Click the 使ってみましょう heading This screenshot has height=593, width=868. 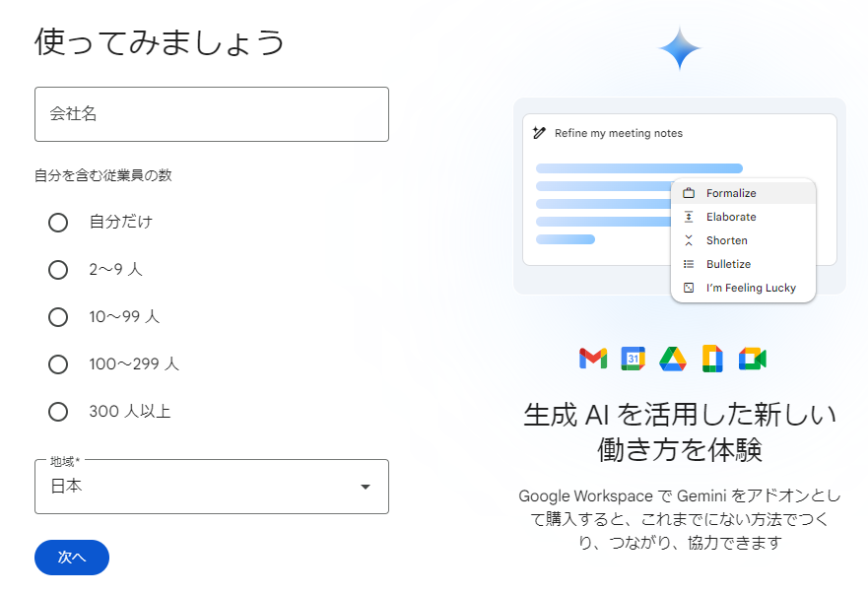[160, 42]
